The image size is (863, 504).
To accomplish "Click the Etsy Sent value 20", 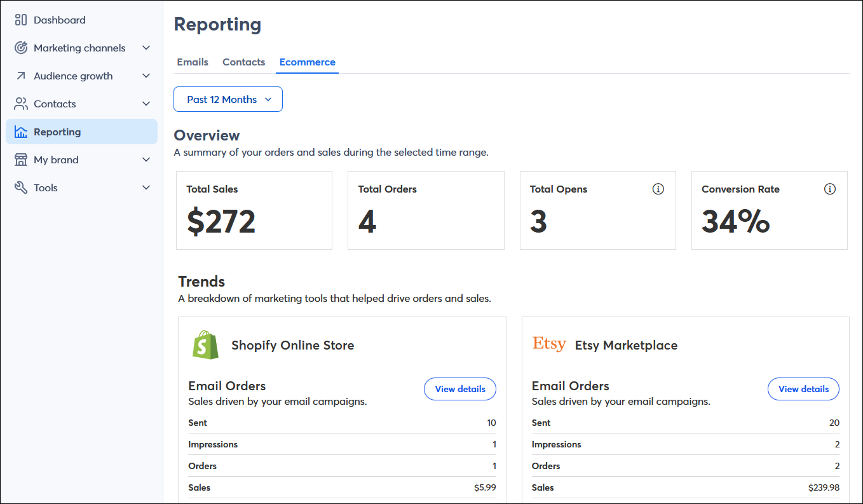I will point(834,423).
